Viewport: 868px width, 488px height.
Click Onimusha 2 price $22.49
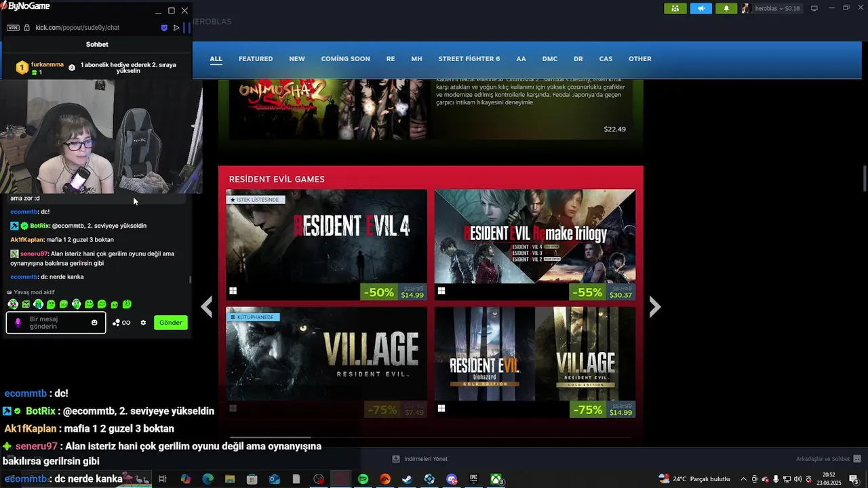pos(614,129)
